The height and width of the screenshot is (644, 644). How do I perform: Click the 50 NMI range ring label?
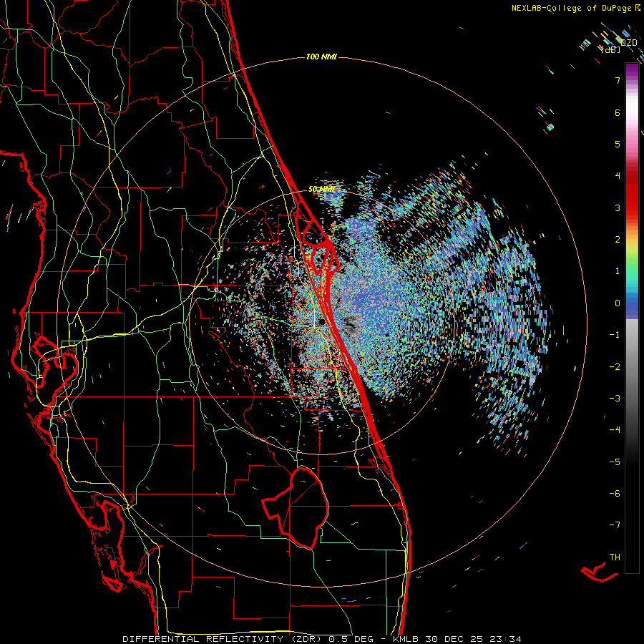click(x=321, y=190)
